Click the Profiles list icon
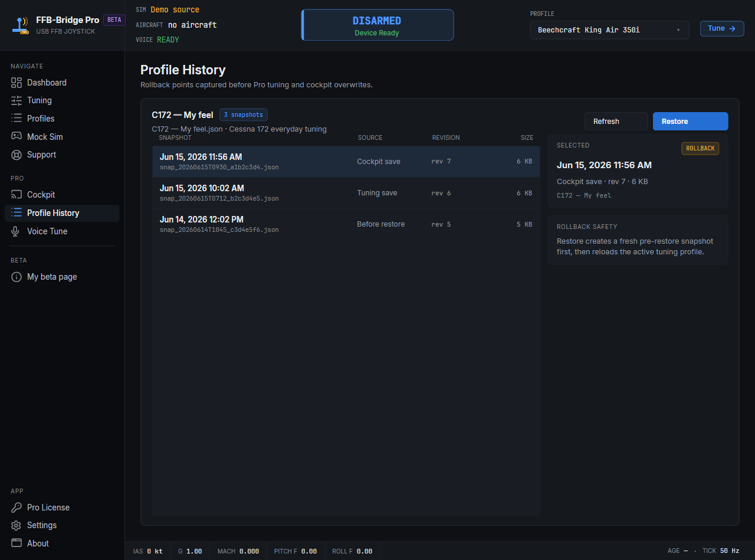755x560 pixels. click(17, 119)
